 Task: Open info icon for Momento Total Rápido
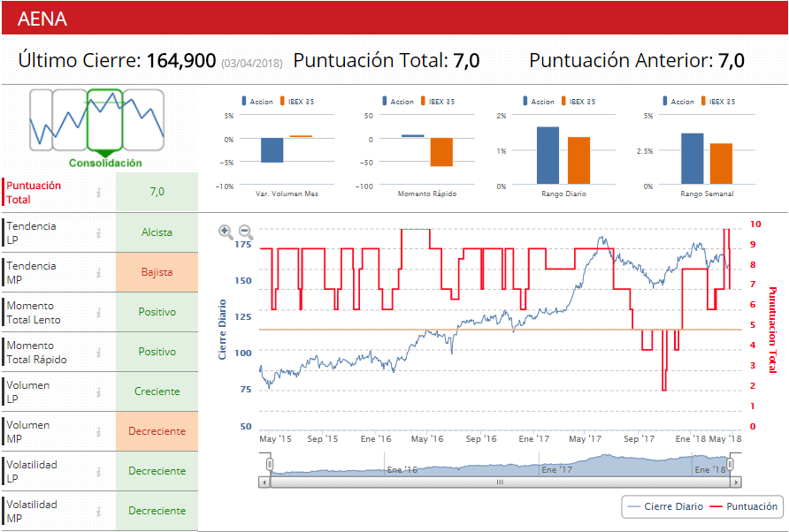click(99, 352)
